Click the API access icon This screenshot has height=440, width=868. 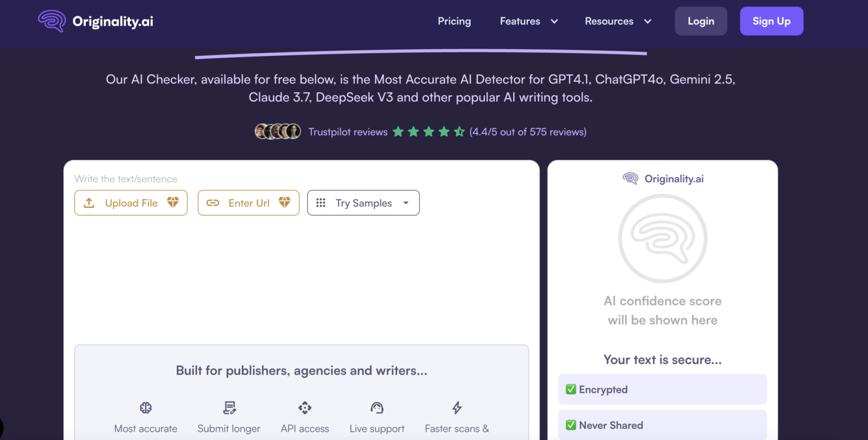tap(305, 408)
